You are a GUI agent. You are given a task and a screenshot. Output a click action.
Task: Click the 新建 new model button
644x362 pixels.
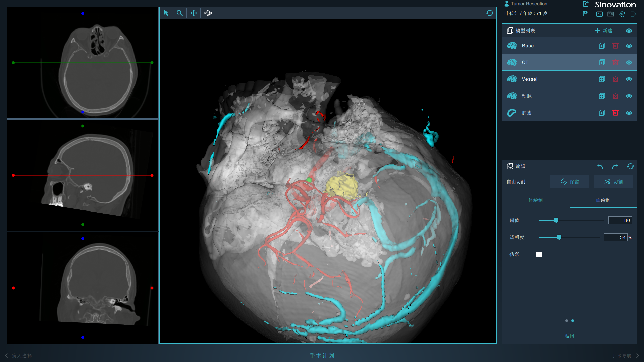603,31
